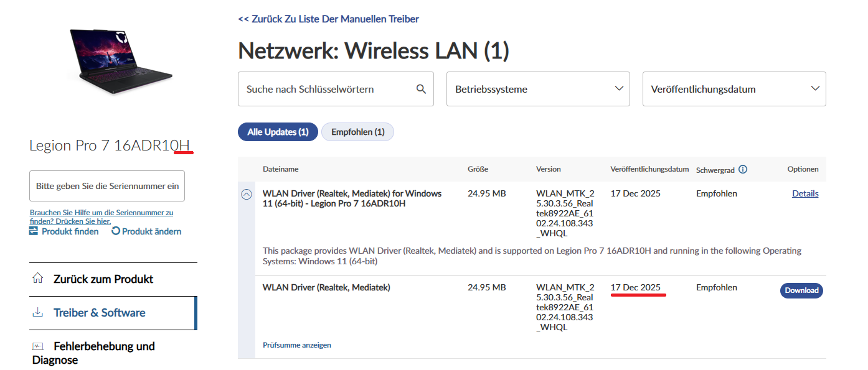The height and width of the screenshot is (370, 868).
Task: Click the download icon beside Treiber & Software
Action: click(x=38, y=312)
